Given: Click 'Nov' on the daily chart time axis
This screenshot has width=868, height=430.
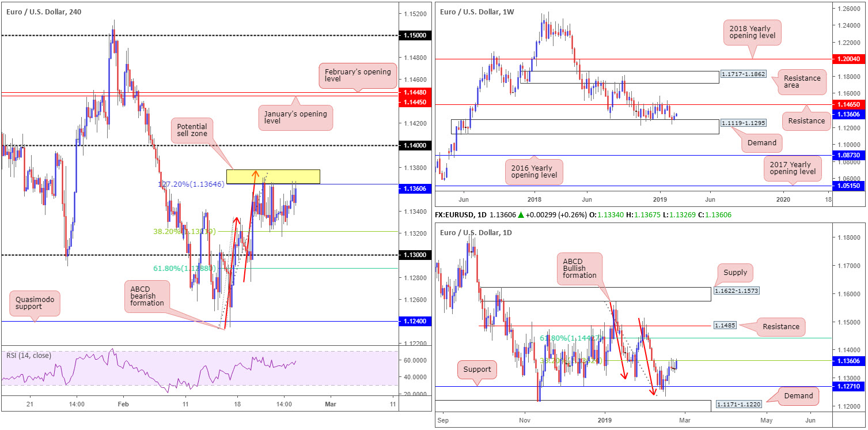Looking at the screenshot, I should point(524,421).
